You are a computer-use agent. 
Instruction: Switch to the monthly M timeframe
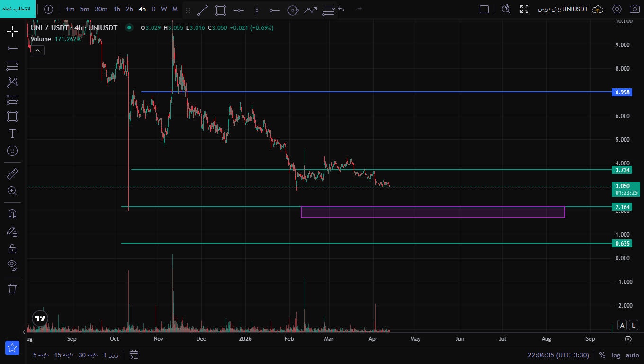(175, 9)
